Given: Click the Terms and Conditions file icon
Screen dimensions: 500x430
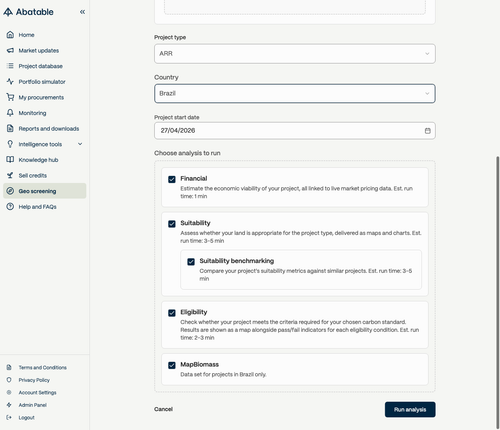Looking at the screenshot, I should click(x=9, y=367).
